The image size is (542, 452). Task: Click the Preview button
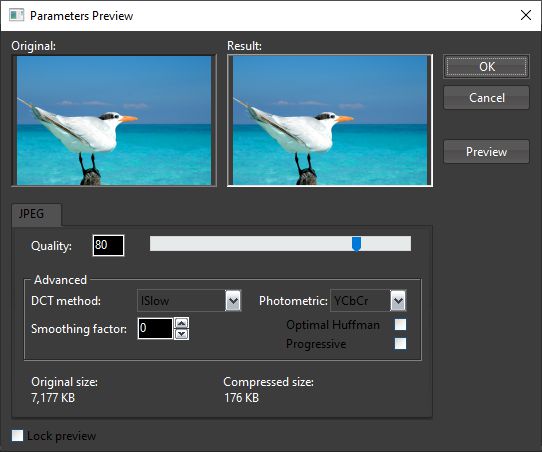tap(486, 152)
